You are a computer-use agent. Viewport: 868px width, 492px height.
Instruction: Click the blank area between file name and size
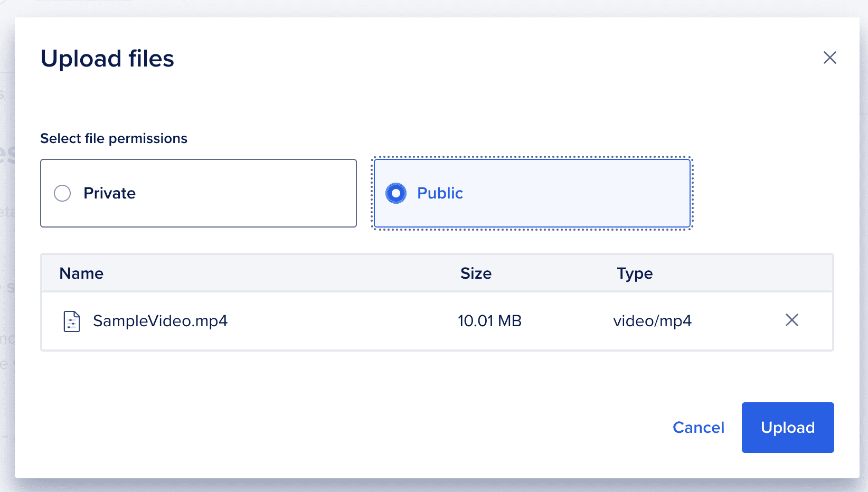coord(343,321)
